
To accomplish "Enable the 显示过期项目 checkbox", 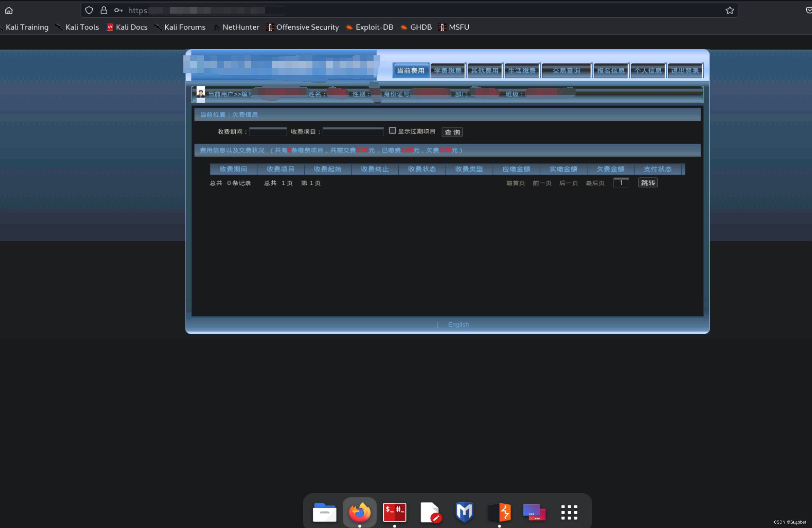I will (x=392, y=131).
